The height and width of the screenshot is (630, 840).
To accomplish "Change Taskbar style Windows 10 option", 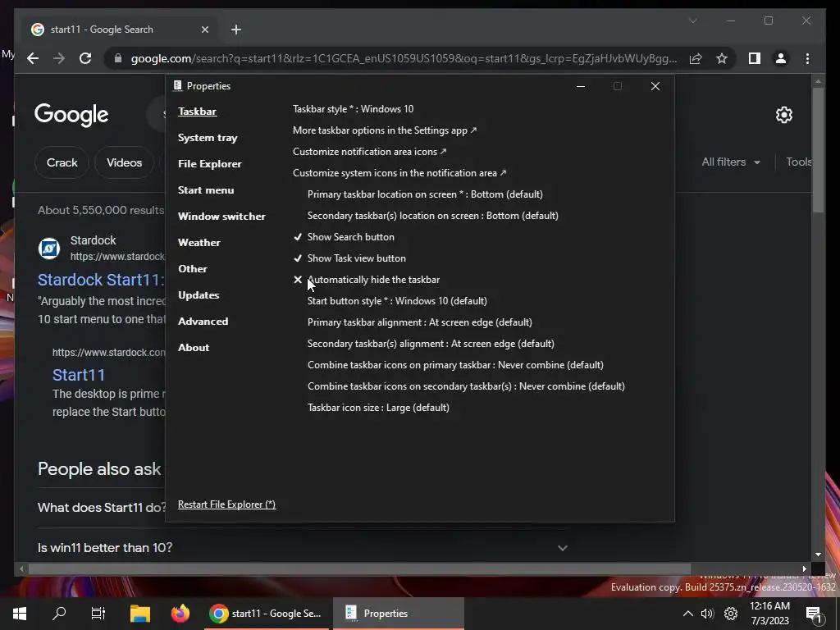I will [x=353, y=109].
